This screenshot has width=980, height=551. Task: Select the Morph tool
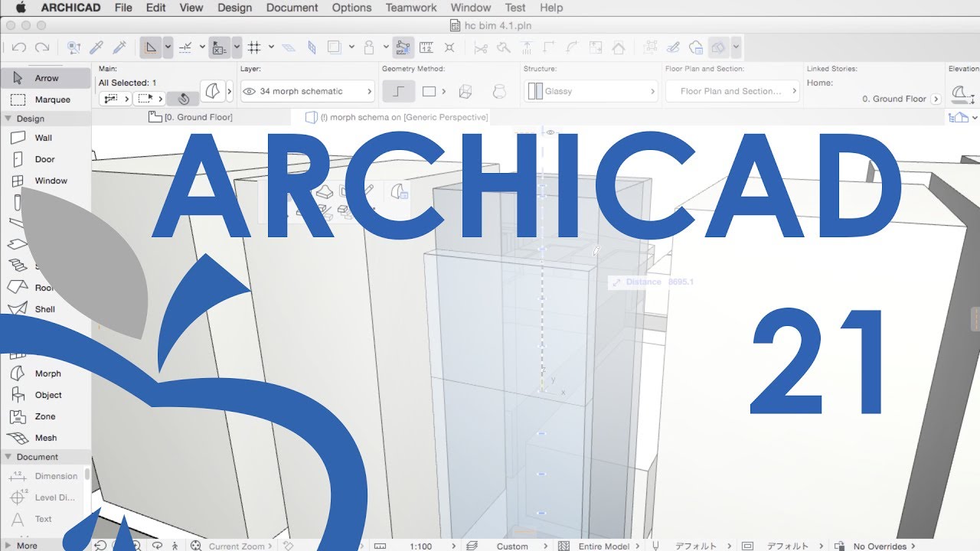(x=46, y=373)
